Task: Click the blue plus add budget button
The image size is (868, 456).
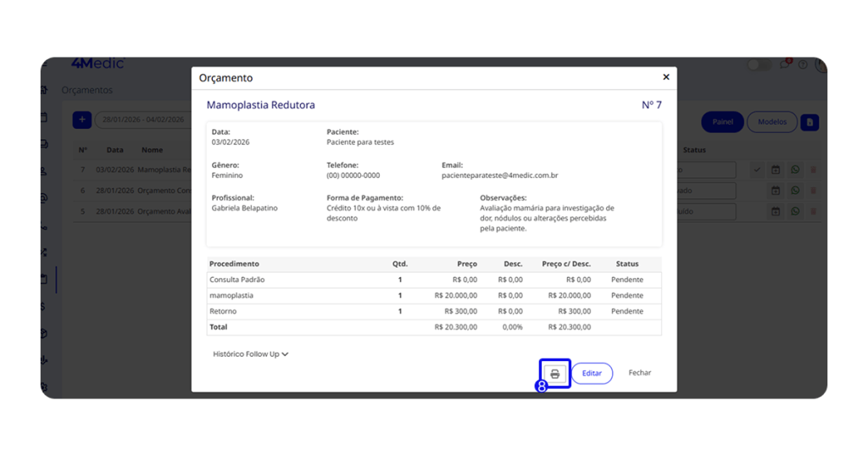Action: pyautogui.click(x=81, y=120)
